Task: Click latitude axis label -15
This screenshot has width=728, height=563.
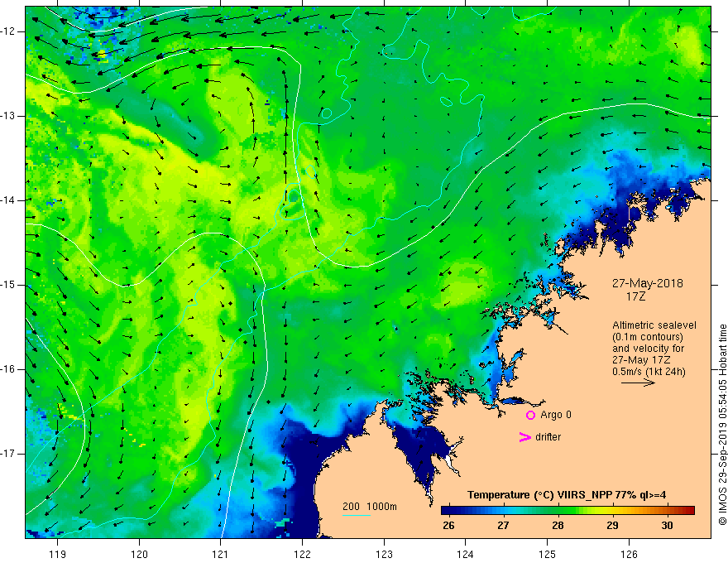Action: coord(8,285)
